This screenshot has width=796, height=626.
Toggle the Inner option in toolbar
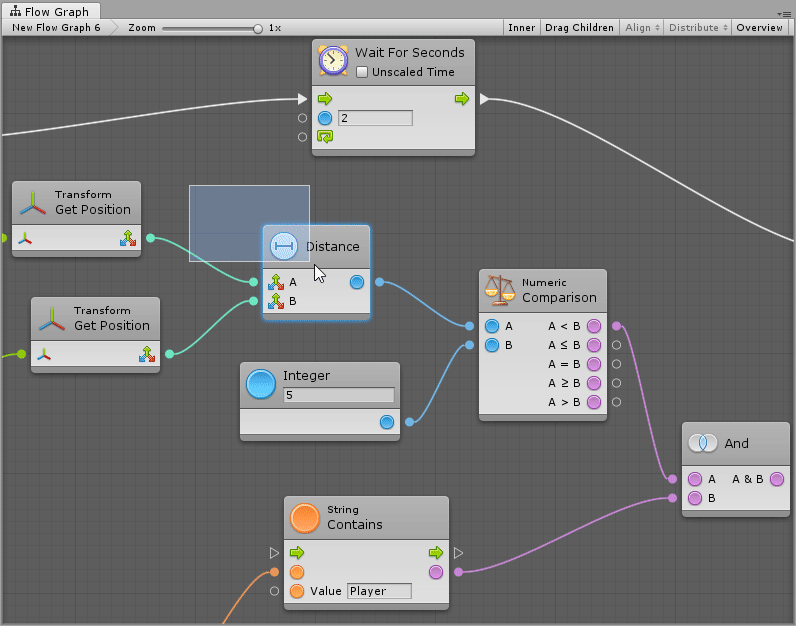click(521, 28)
